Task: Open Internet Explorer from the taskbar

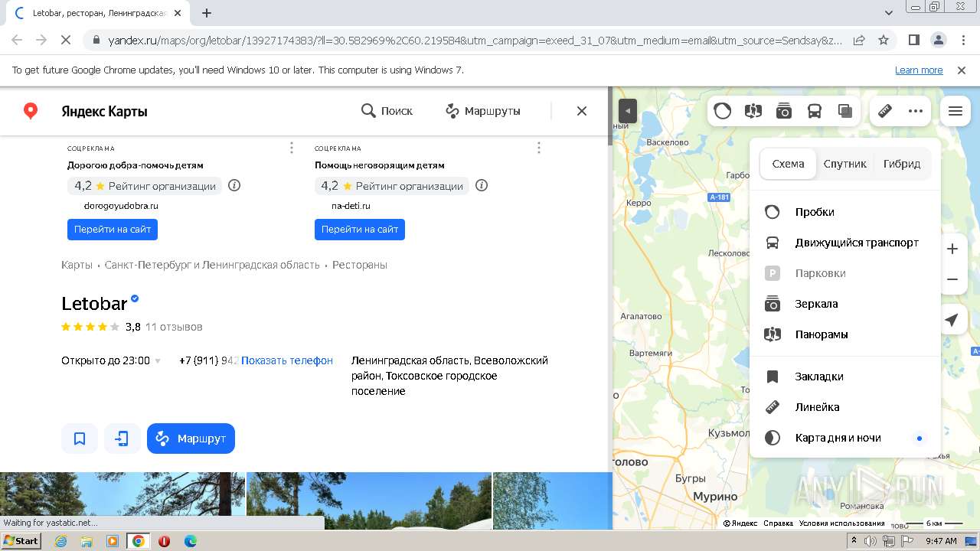Action: click(x=61, y=541)
